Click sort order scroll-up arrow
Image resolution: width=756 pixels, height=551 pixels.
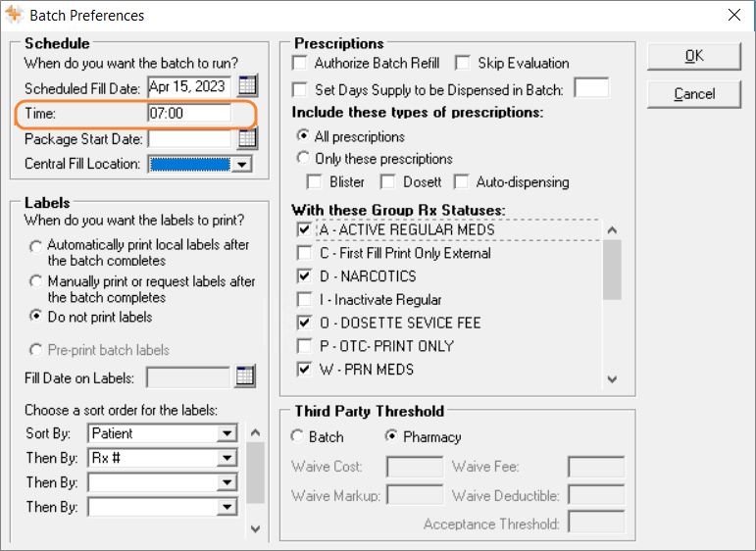[256, 432]
